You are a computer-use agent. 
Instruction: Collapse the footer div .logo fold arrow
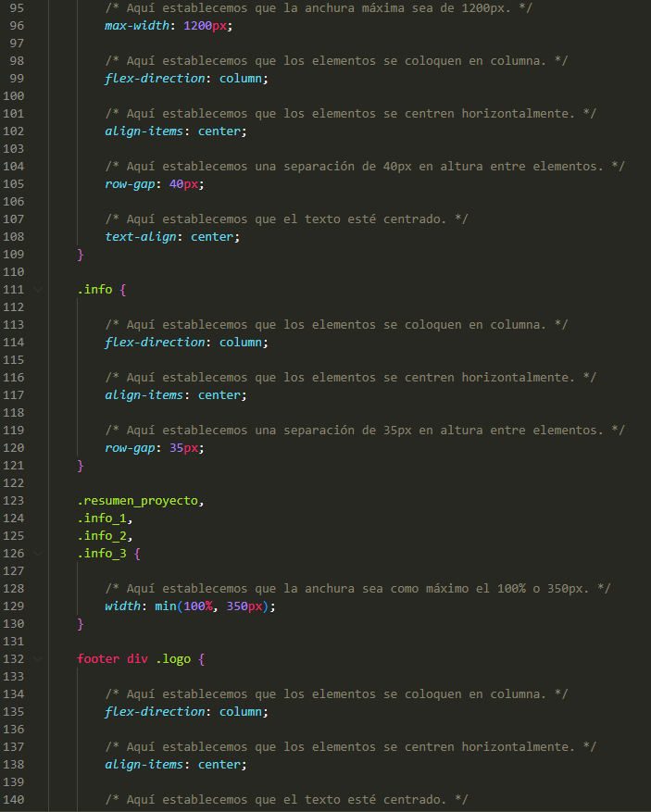pyautogui.click(x=38, y=659)
